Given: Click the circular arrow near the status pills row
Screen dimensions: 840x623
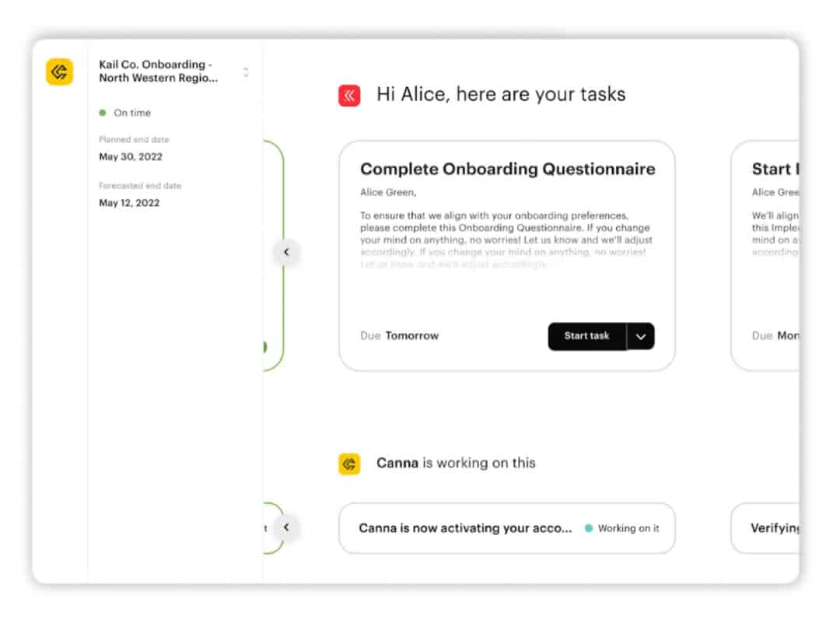Looking at the screenshot, I should click(x=287, y=527).
